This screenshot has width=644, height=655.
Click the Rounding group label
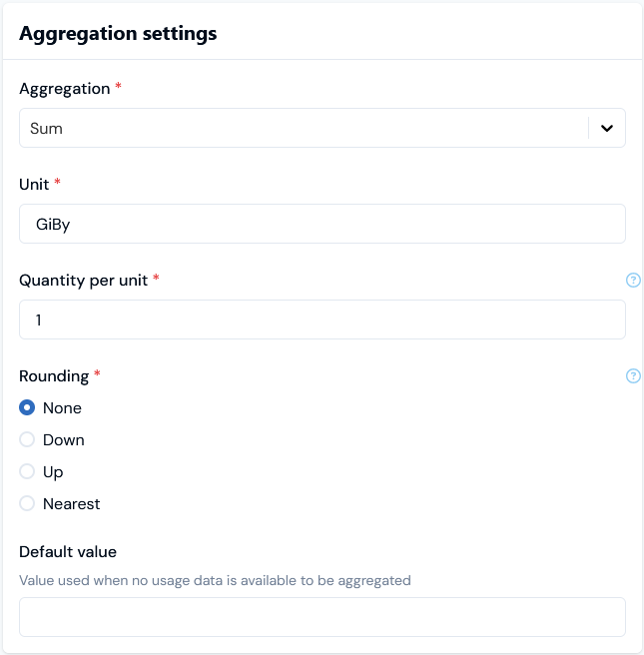pyautogui.click(x=54, y=376)
